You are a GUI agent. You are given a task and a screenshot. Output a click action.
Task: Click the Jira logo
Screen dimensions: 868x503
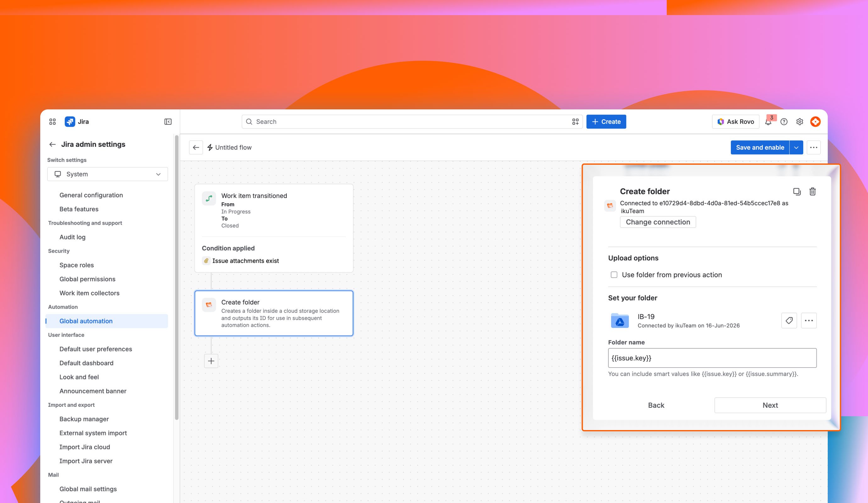pos(70,122)
